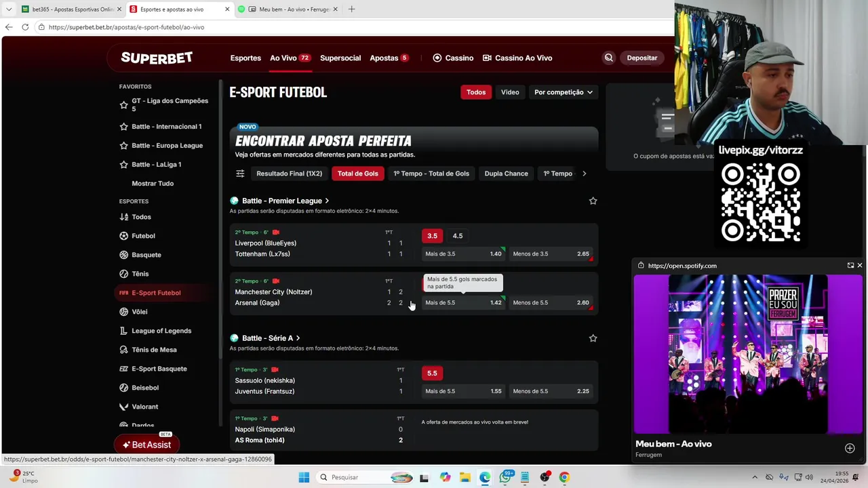Add Meu bem - Ao vivo to library

(850, 449)
